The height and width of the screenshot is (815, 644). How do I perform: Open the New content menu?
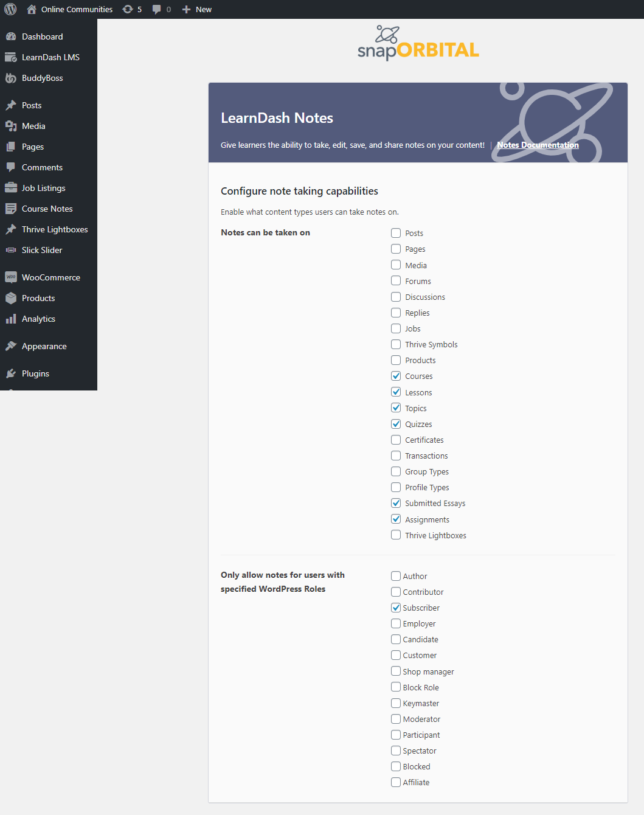[x=197, y=9]
